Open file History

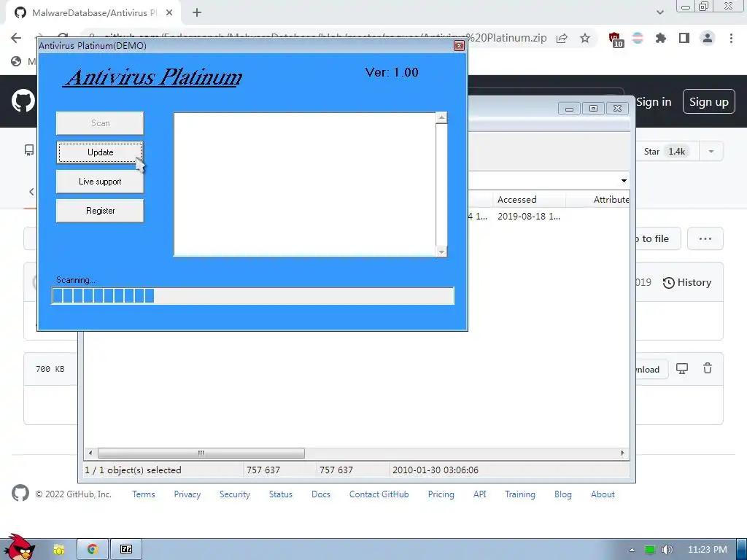687,282
